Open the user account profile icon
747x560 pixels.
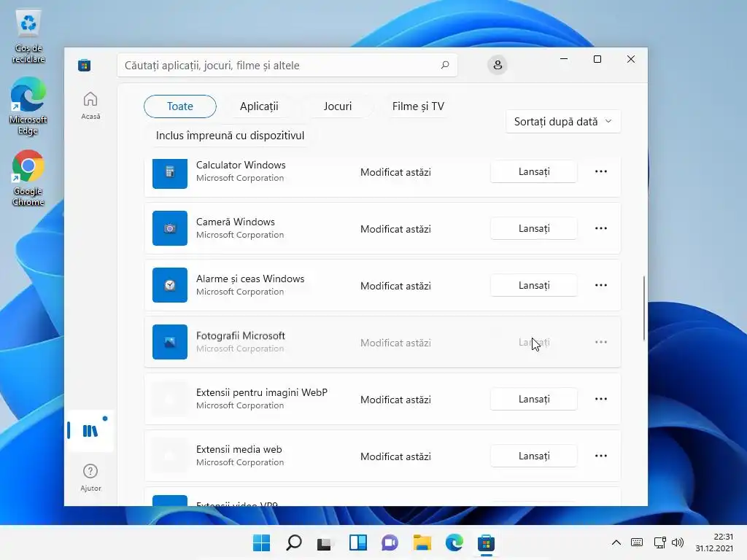498,65
